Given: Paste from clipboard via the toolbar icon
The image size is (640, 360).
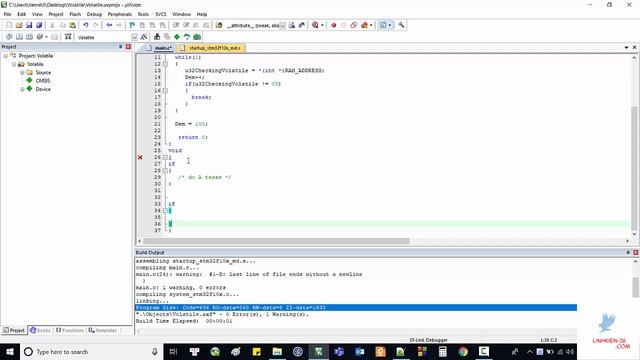Looking at the screenshot, I should 72,25.
